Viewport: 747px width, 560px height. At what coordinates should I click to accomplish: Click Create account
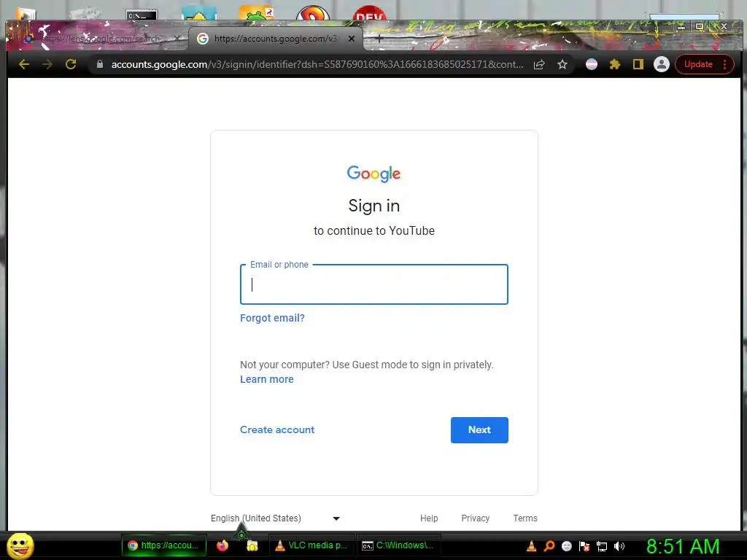click(277, 429)
